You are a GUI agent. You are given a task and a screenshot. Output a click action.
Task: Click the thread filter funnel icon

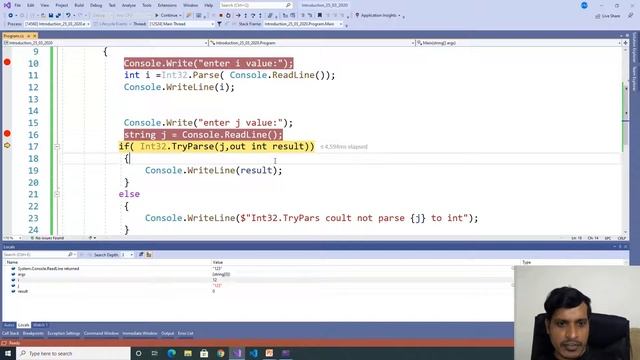tap(219, 24)
